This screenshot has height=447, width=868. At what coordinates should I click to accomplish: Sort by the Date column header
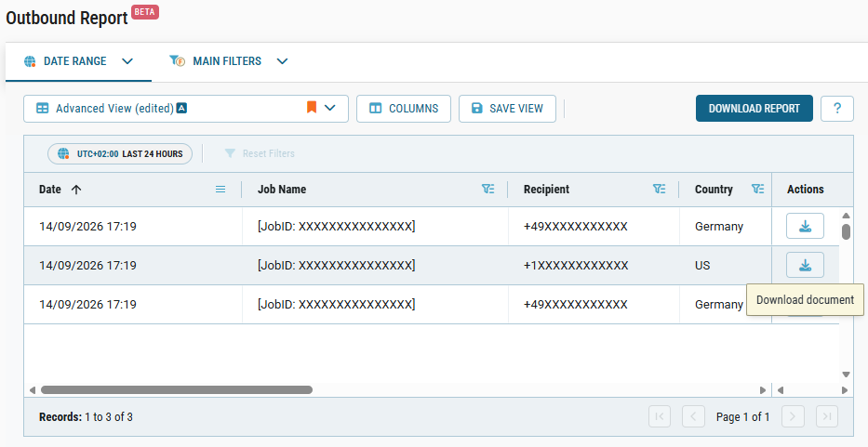click(x=50, y=190)
